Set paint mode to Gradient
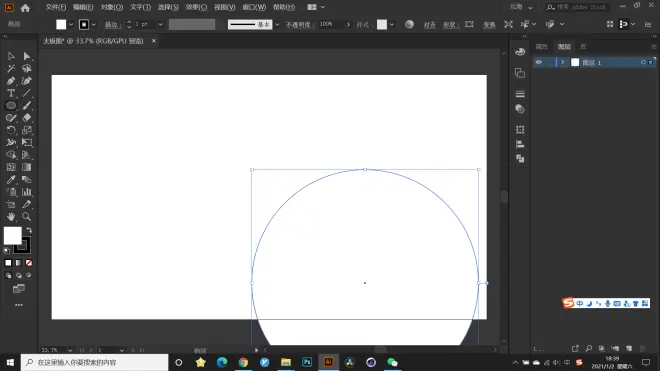This screenshot has height=371, width=660. pos(19,263)
